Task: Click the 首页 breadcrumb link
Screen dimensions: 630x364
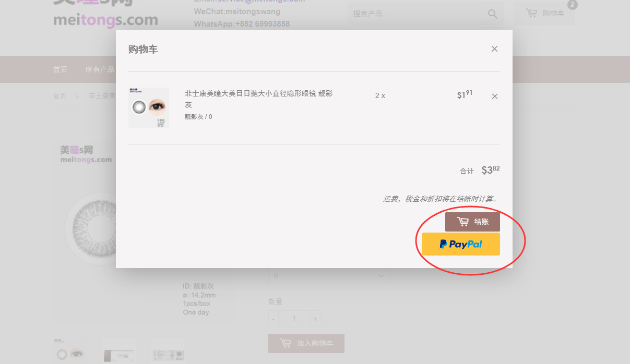Action: [x=60, y=96]
